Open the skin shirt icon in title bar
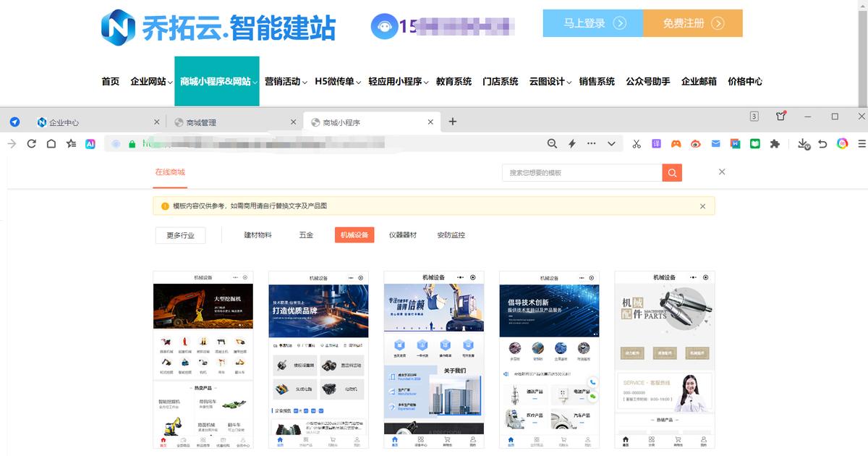868x456 pixels. tap(780, 116)
